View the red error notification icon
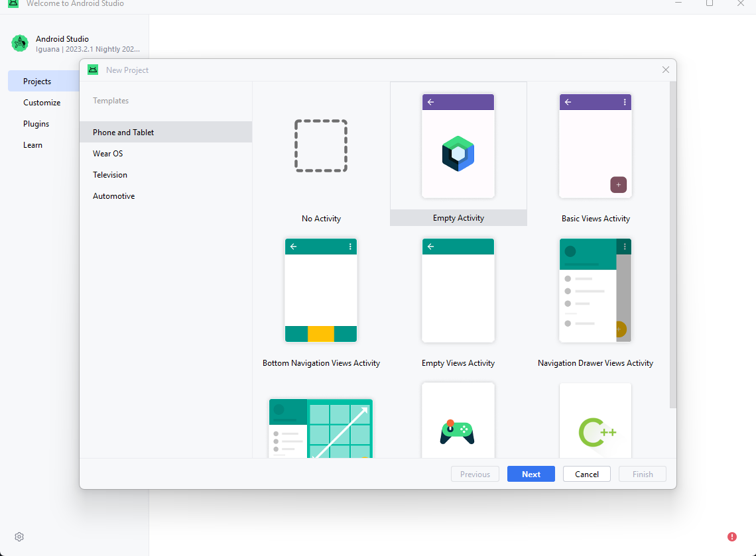The image size is (756, 556). pyautogui.click(x=731, y=537)
